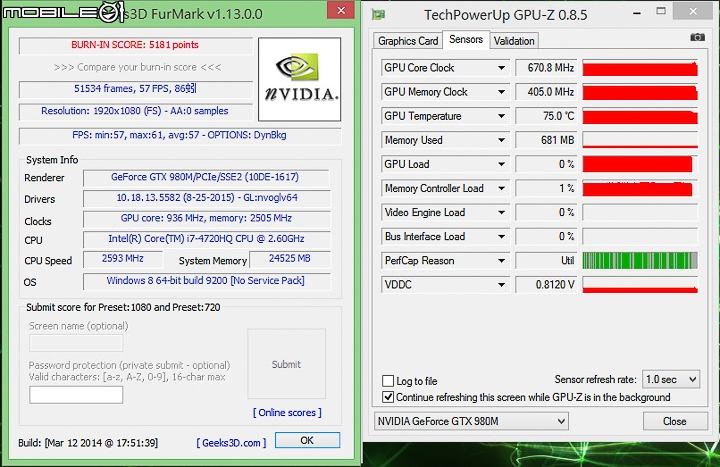Open the NVIDIA GeForce GTX 980M selector

point(471,421)
